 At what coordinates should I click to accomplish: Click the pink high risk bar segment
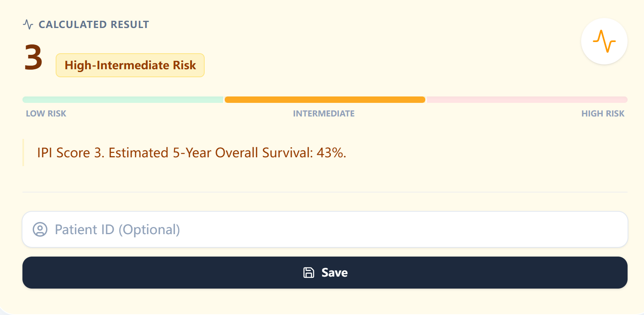tap(527, 100)
